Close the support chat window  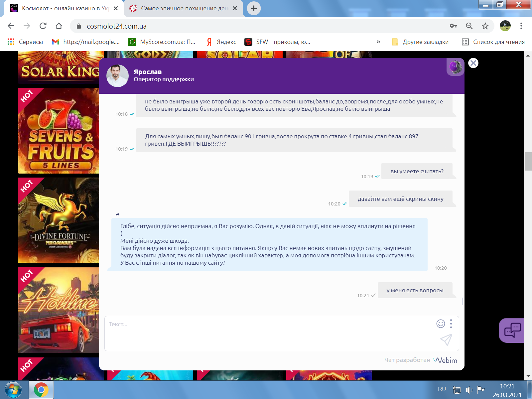pyautogui.click(x=473, y=63)
